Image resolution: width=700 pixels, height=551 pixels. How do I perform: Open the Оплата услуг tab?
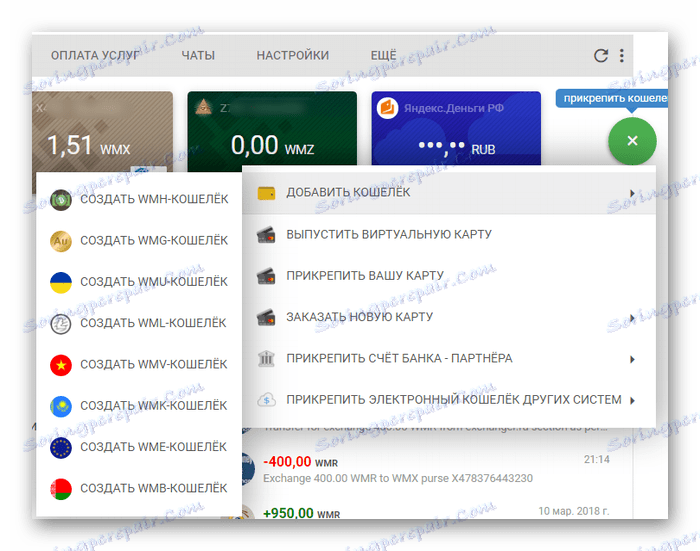[x=95, y=55]
